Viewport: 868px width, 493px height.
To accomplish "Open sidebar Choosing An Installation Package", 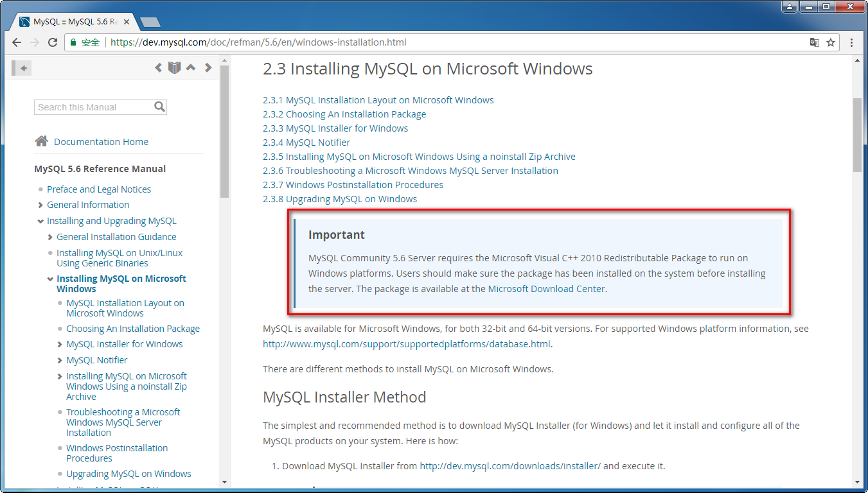I will point(133,329).
